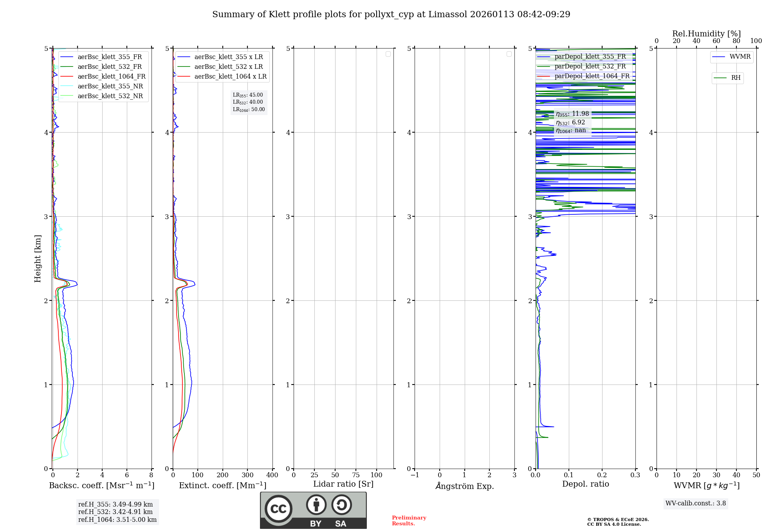
Task: Click the Creative Commons CC icon
Action: [278, 509]
